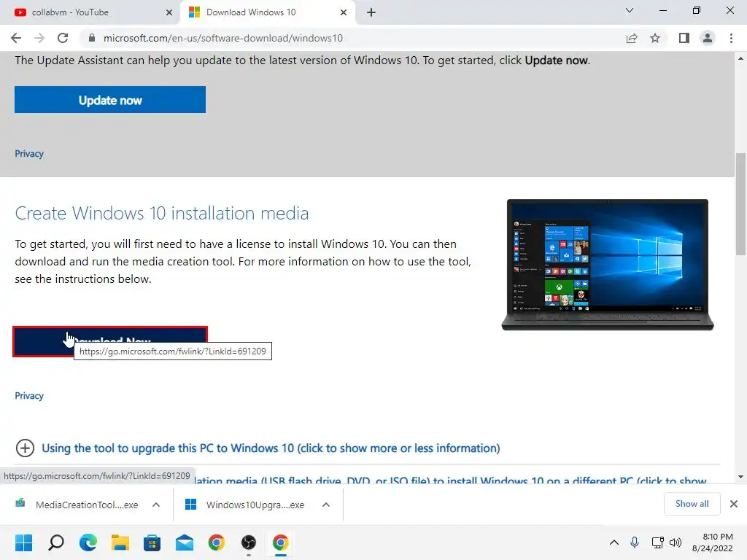Open first Chrome taskbar icon
Screen dimensions: 747x560
216,542
